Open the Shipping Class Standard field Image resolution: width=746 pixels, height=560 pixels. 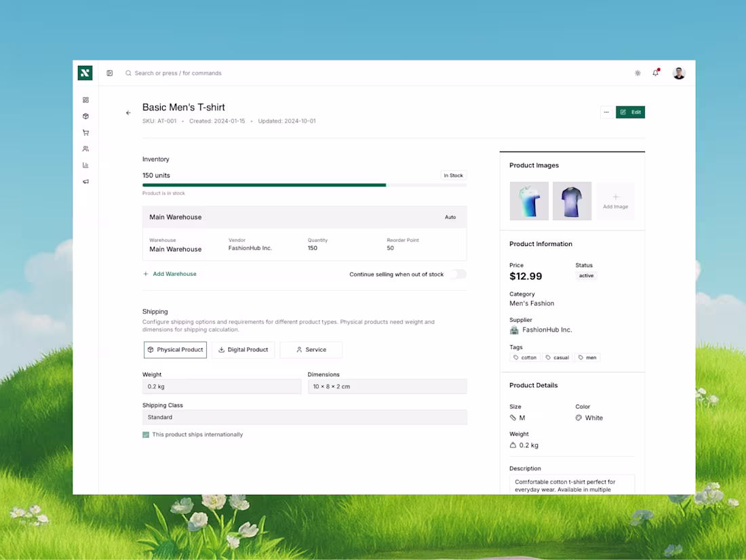point(305,418)
